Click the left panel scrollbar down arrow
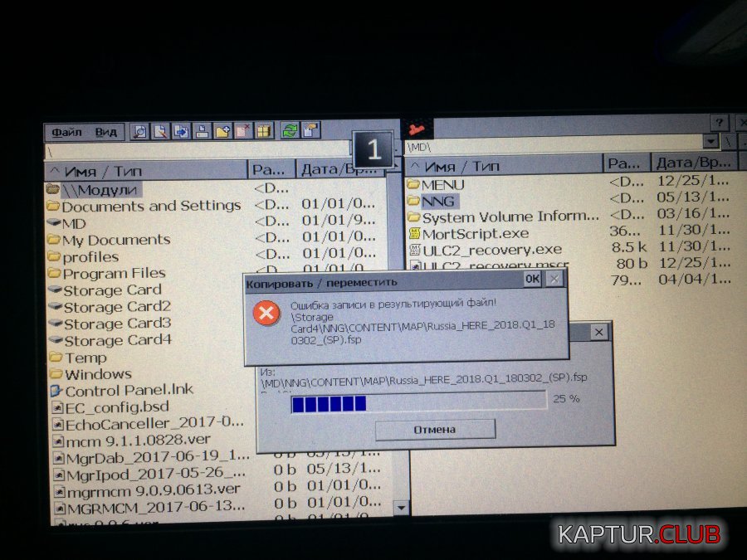 point(401,506)
